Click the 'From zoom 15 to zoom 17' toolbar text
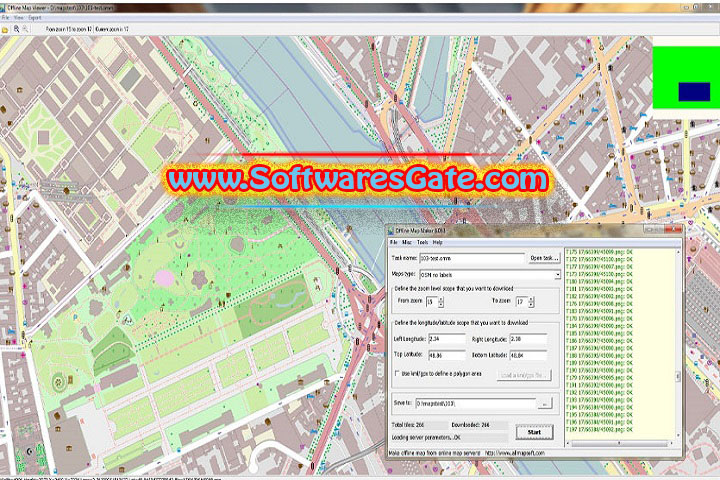720x480 pixels. pyautogui.click(x=69, y=29)
